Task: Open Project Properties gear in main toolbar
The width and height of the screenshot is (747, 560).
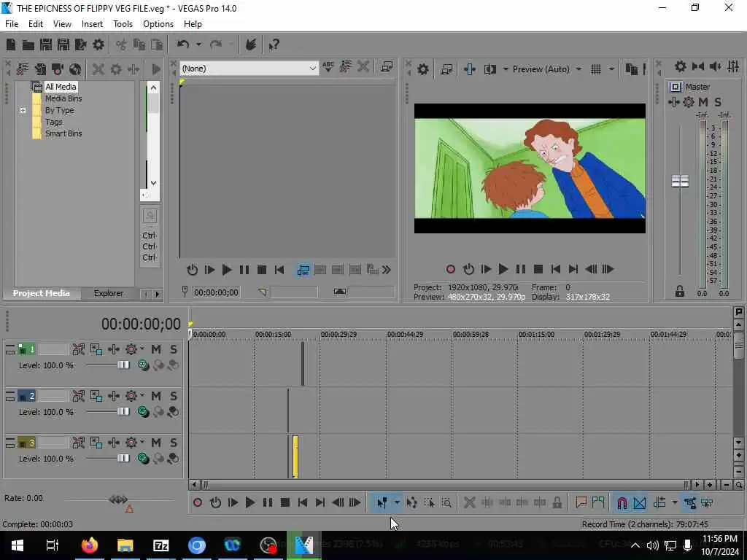Action: 98,44
